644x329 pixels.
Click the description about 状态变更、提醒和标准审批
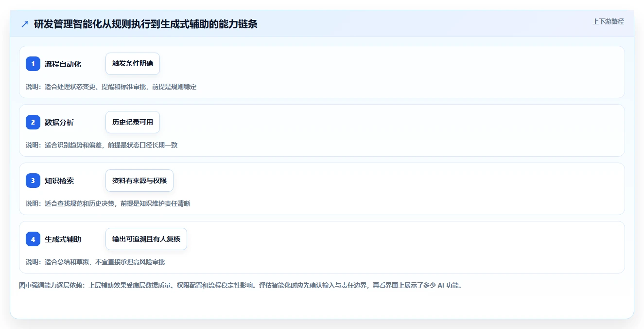pyautogui.click(x=111, y=87)
